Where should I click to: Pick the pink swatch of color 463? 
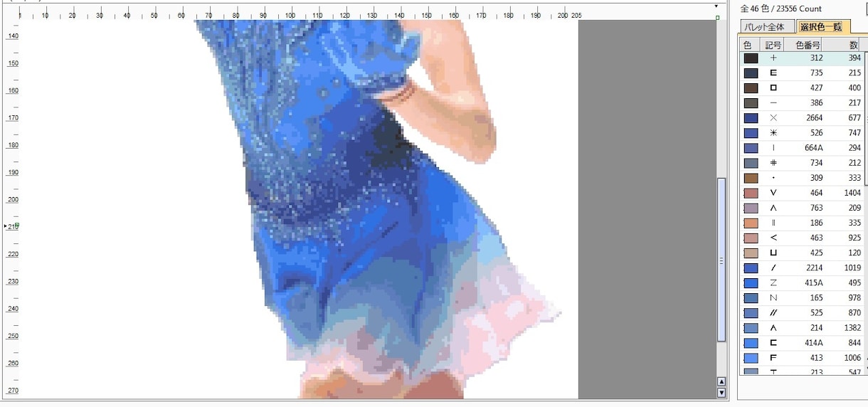pyautogui.click(x=751, y=238)
